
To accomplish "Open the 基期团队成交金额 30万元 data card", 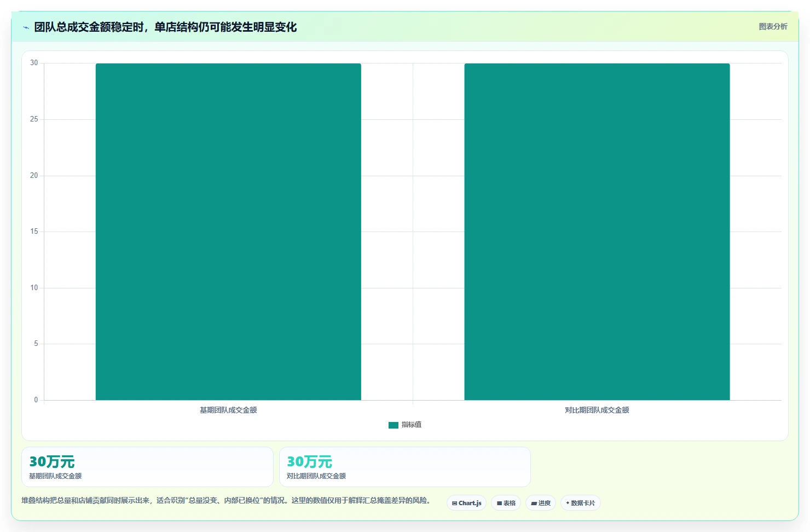I will (147, 467).
